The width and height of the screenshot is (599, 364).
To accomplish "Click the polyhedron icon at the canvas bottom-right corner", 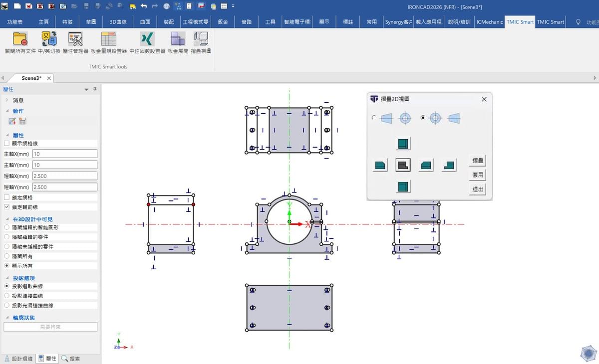I will point(588,354).
